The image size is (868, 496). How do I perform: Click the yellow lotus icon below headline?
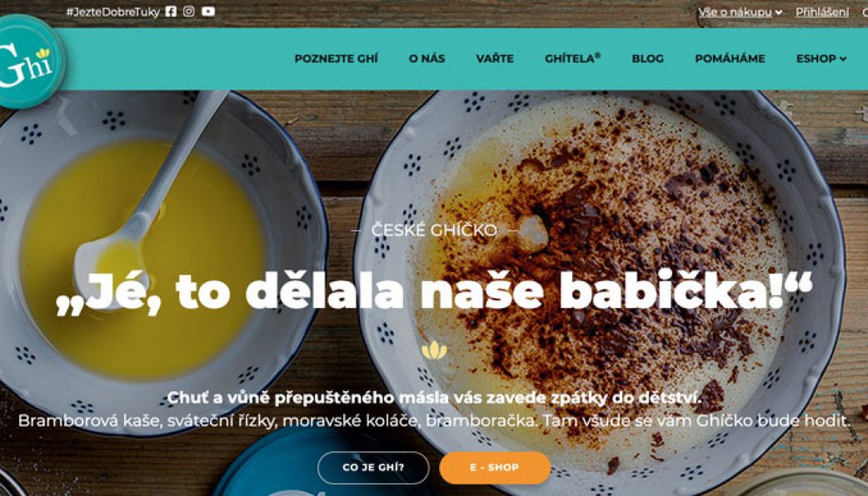pos(434,350)
